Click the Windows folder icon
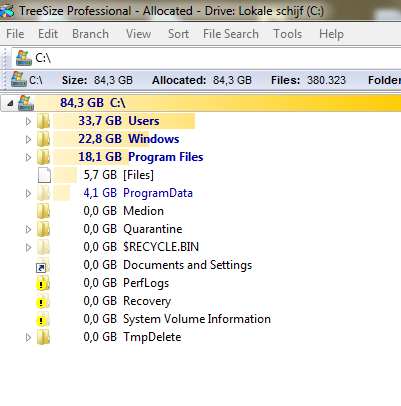 pyautogui.click(x=43, y=139)
